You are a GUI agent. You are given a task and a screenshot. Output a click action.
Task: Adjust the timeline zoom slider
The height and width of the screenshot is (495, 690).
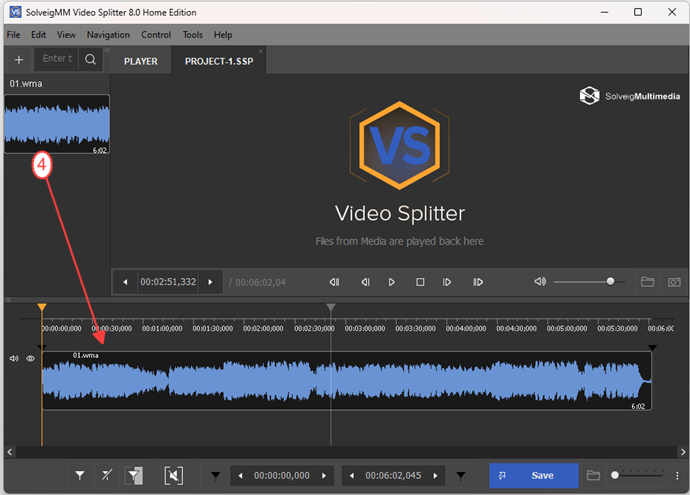(x=637, y=475)
